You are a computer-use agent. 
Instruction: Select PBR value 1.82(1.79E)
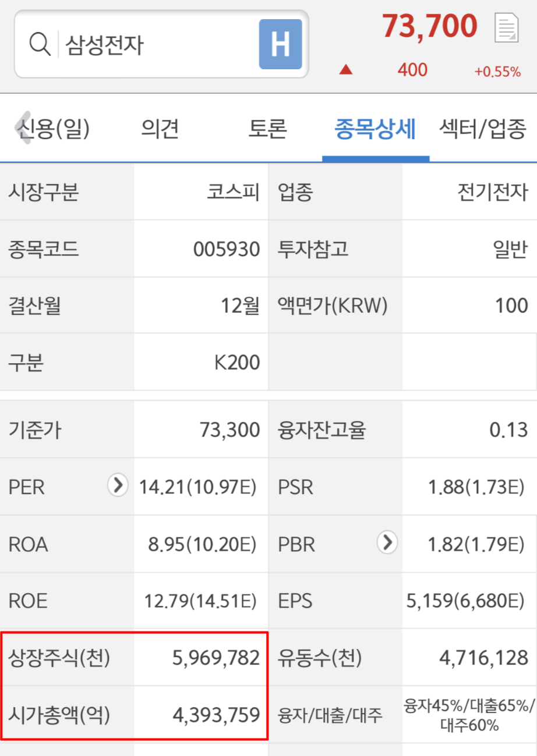pos(476,544)
